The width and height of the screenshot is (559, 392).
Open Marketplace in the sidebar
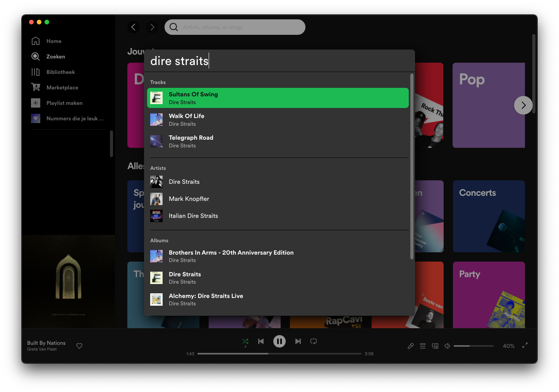pyautogui.click(x=62, y=87)
